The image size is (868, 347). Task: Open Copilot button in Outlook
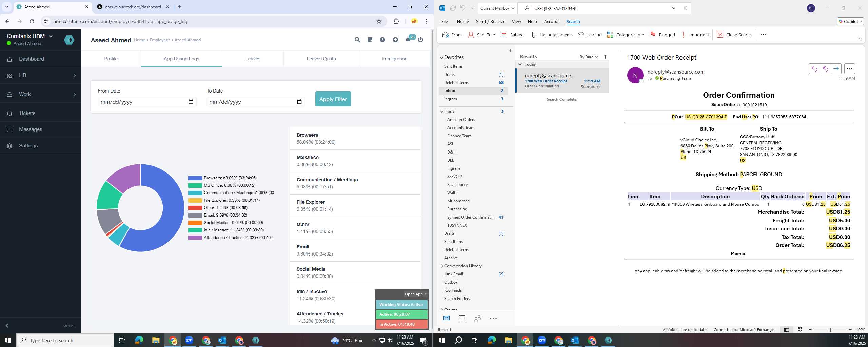click(x=850, y=21)
